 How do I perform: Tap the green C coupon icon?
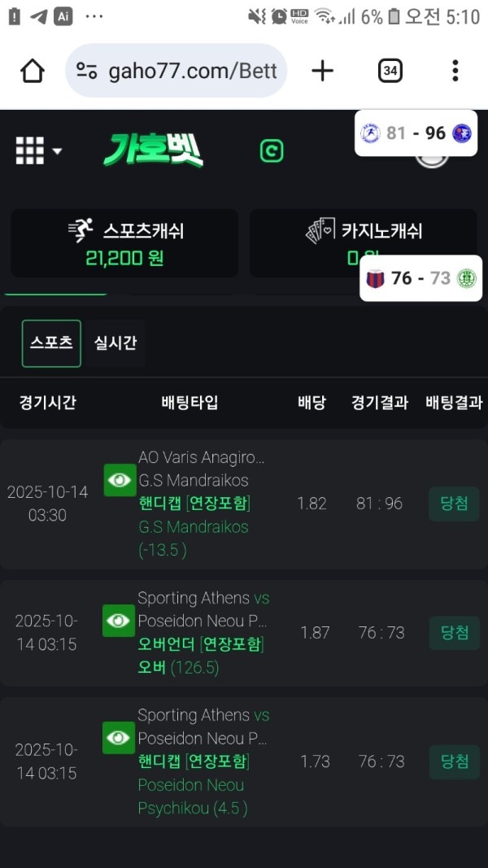tap(271, 150)
